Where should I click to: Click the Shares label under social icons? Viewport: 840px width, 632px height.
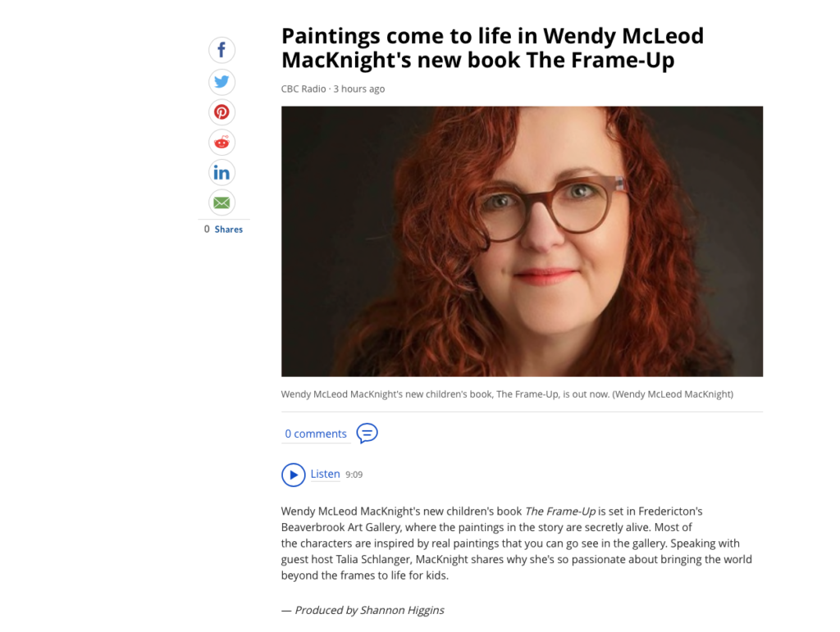pos(229,229)
